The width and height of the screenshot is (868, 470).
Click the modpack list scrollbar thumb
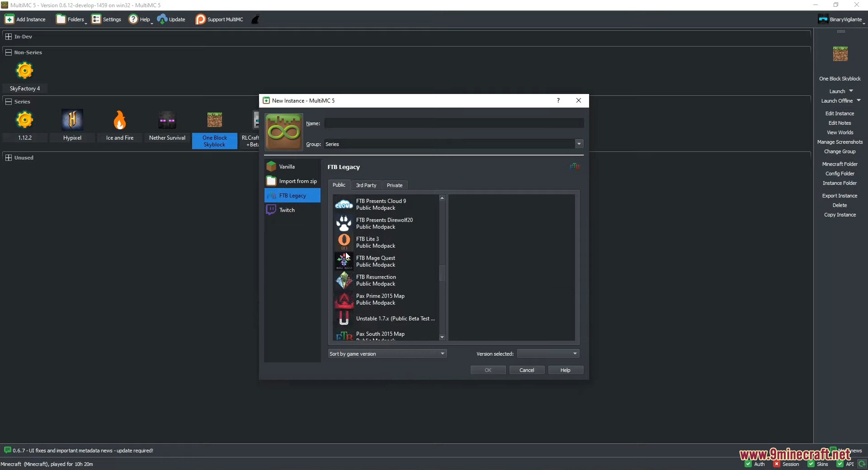click(x=442, y=273)
